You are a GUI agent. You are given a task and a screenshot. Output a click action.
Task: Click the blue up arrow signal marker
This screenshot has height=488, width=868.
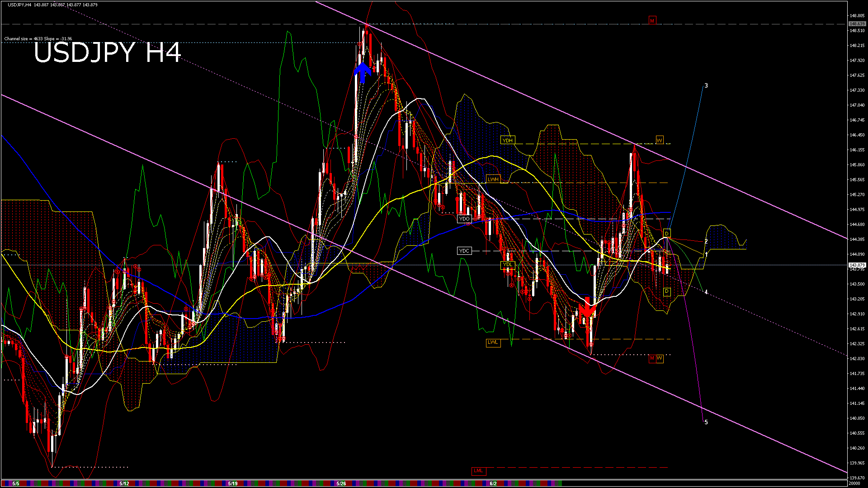click(362, 73)
